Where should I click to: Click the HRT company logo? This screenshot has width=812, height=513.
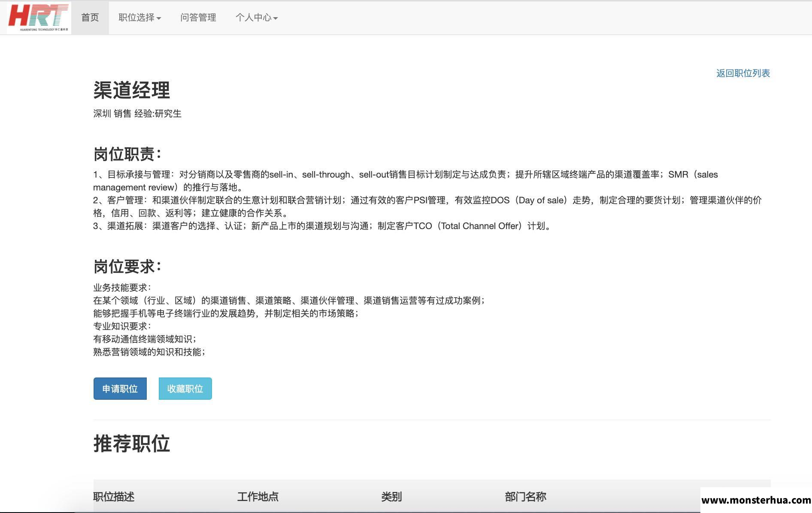(x=39, y=18)
